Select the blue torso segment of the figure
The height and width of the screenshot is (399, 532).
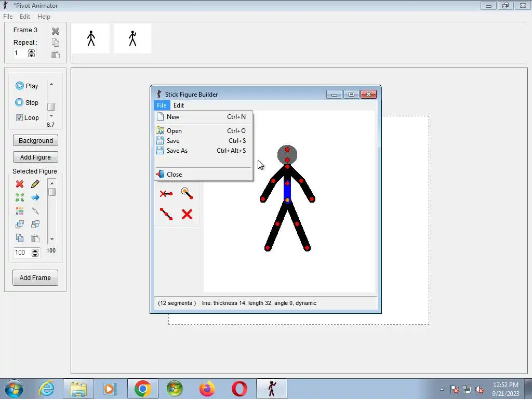click(x=287, y=192)
